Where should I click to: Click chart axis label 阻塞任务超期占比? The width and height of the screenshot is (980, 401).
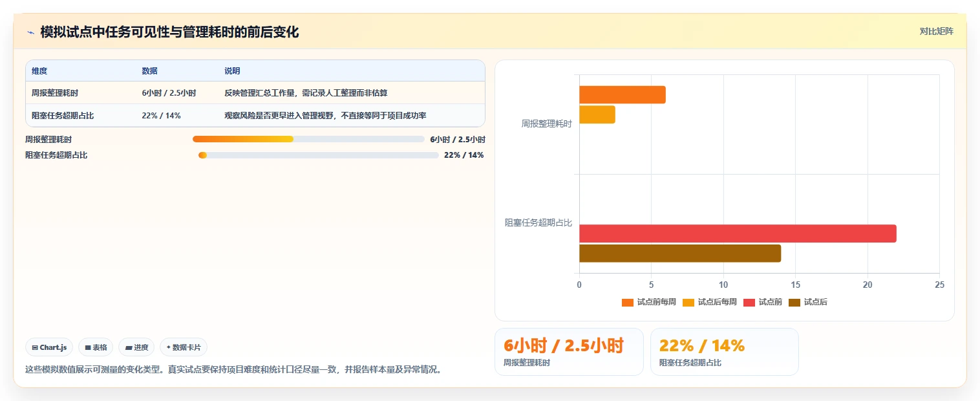click(538, 222)
